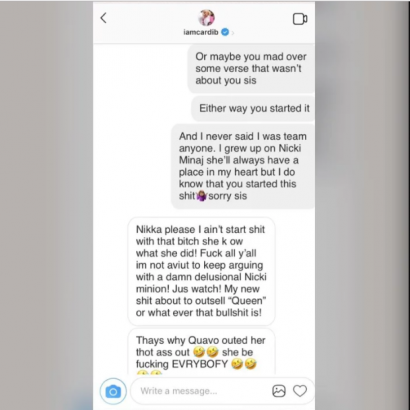Image resolution: width=410 pixels, height=410 pixels.
Task: Open camera from blue camera icon
Action: pyautogui.click(x=113, y=391)
